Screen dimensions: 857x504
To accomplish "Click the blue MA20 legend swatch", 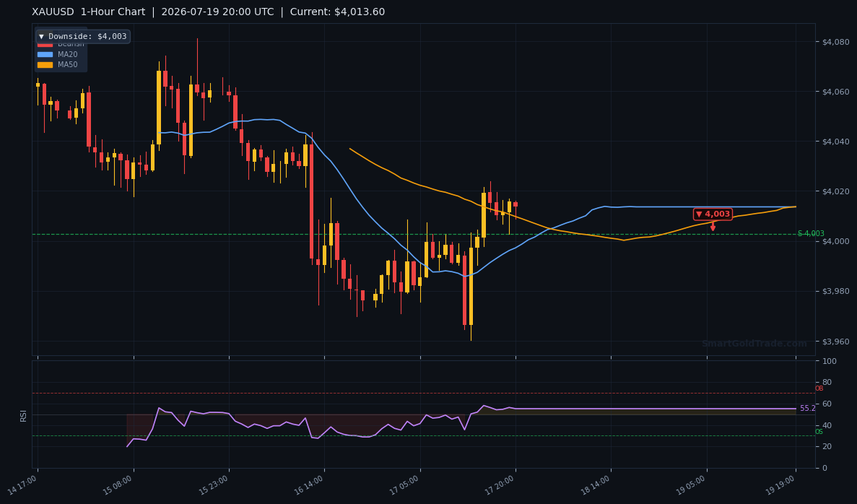I will 45,54.
